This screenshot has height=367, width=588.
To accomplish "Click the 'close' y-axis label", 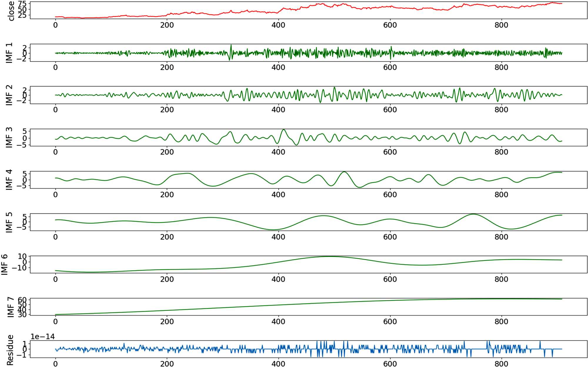I will point(11,11).
